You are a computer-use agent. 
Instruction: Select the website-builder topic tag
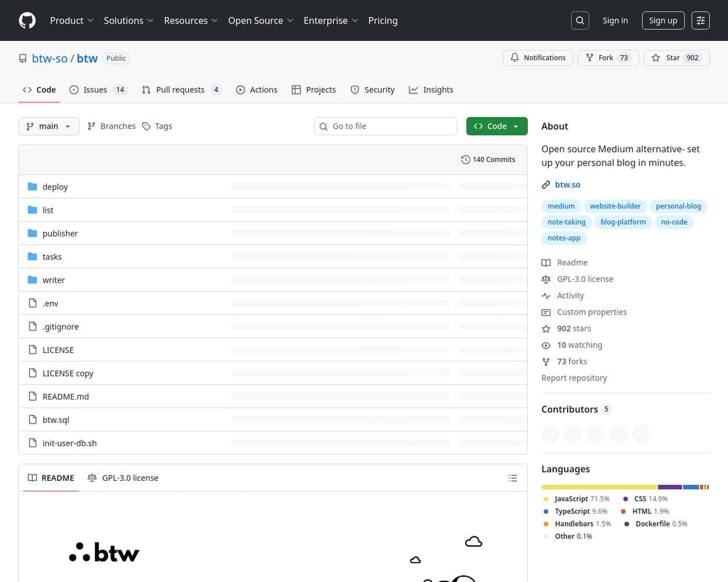(x=613, y=206)
